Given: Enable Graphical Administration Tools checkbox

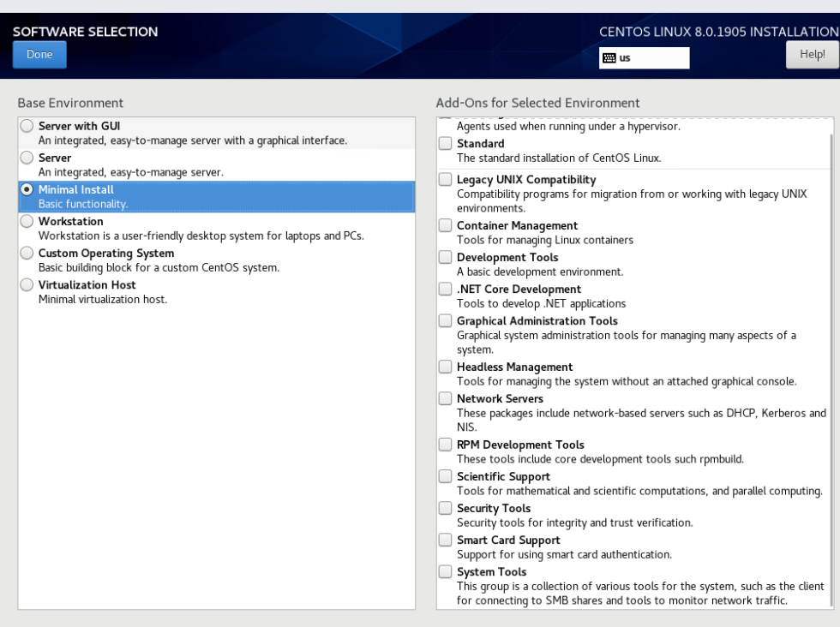Looking at the screenshot, I should tap(445, 320).
